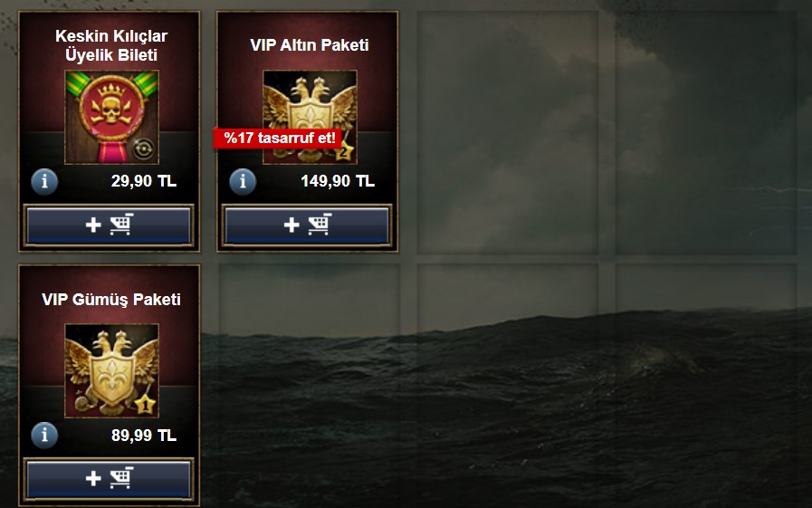The width and height of the screenshot is (812, 508).
Task: Select the VIP Altın Paketi title
Action: click(310, 45)
